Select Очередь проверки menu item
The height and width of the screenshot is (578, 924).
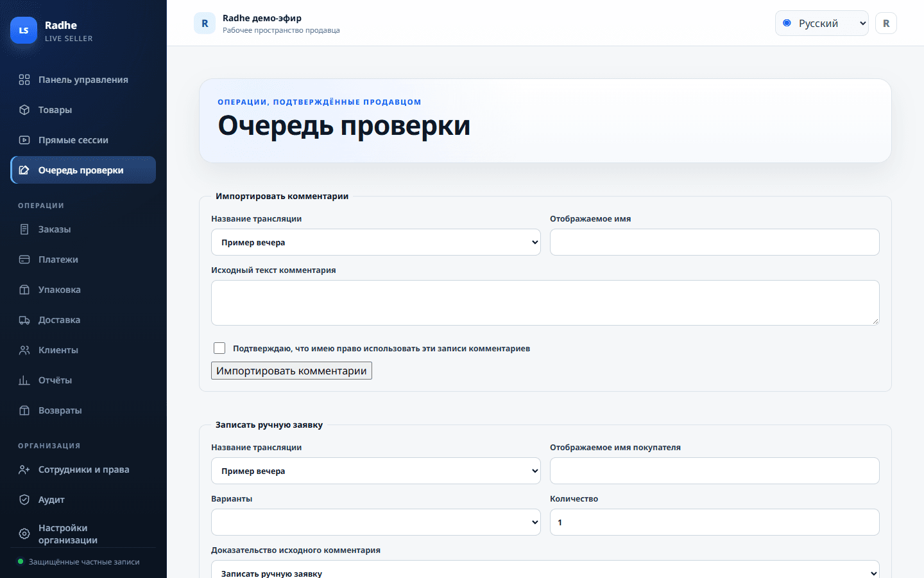[83, 170]
